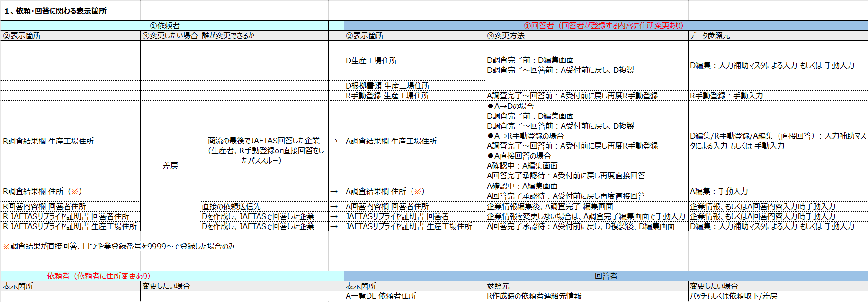Click the 'A調査結果欄 生産工場住所' cell
The width and height of the screenshot is (868, 302).
(x=391, y=141)
